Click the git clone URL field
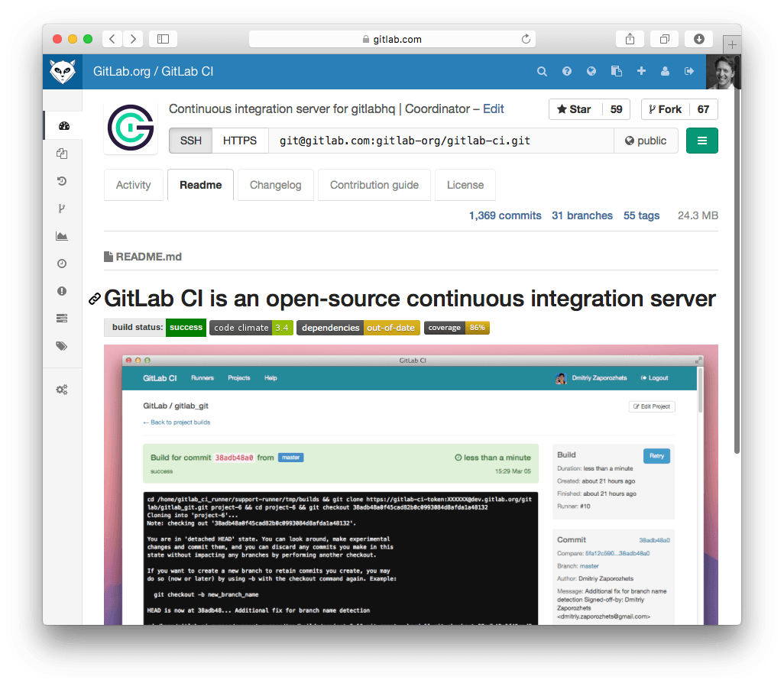 pos(440,141)
